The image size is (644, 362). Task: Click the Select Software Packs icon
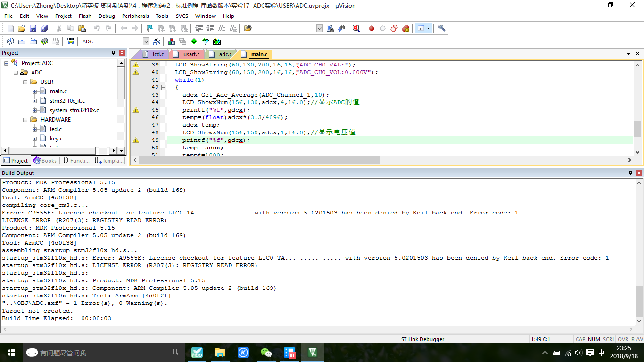[206, 41]
